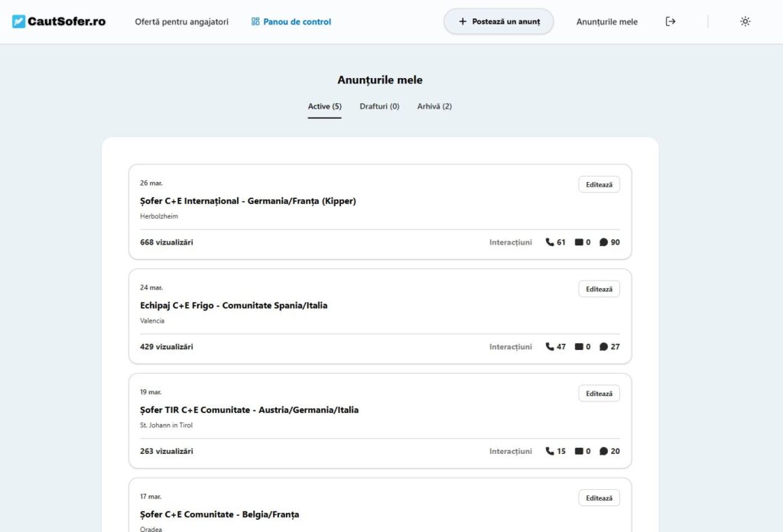Image resolution: width=783 pixels, height=532 pixels.
Task: Toggle the light/dark theme sun icon
Action: pos(745,21)
